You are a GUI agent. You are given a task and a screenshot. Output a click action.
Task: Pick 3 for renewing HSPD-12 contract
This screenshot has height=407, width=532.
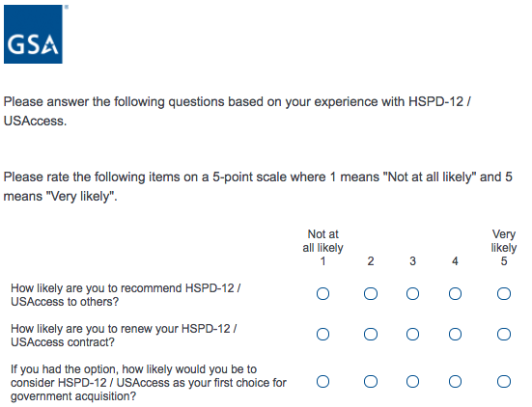[412, 334]
